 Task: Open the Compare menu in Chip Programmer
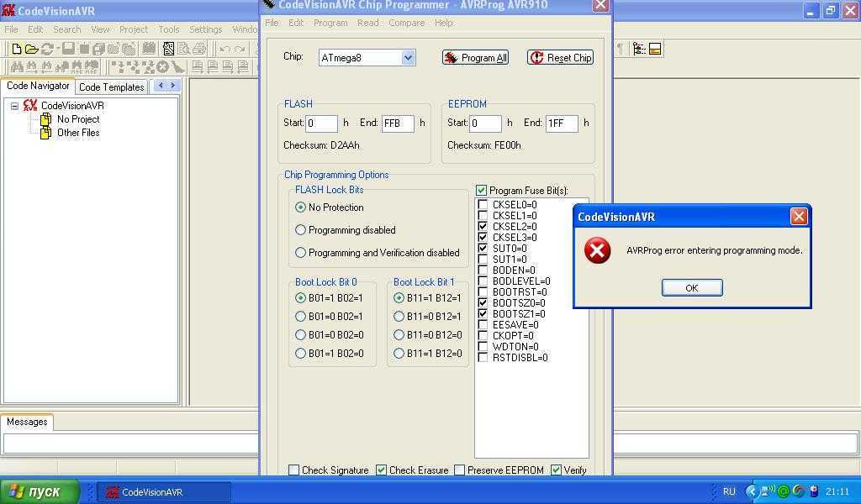[x=407, y=23]
